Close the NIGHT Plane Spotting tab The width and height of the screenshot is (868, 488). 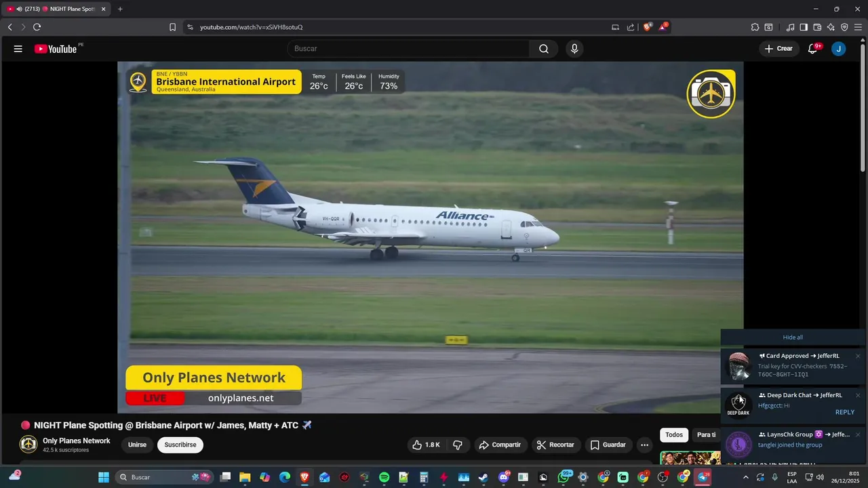point(104,9)
